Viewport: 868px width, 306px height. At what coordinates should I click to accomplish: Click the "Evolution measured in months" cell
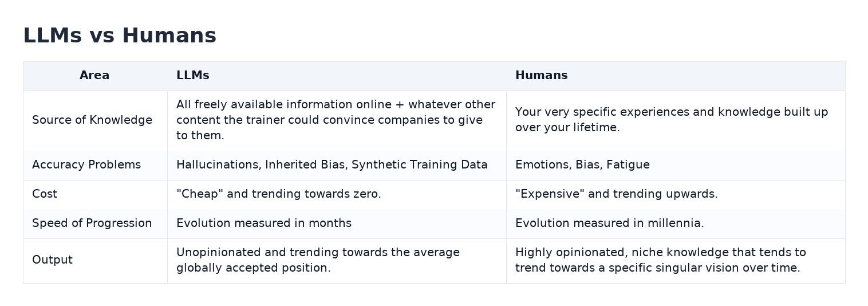click(264, 223)
